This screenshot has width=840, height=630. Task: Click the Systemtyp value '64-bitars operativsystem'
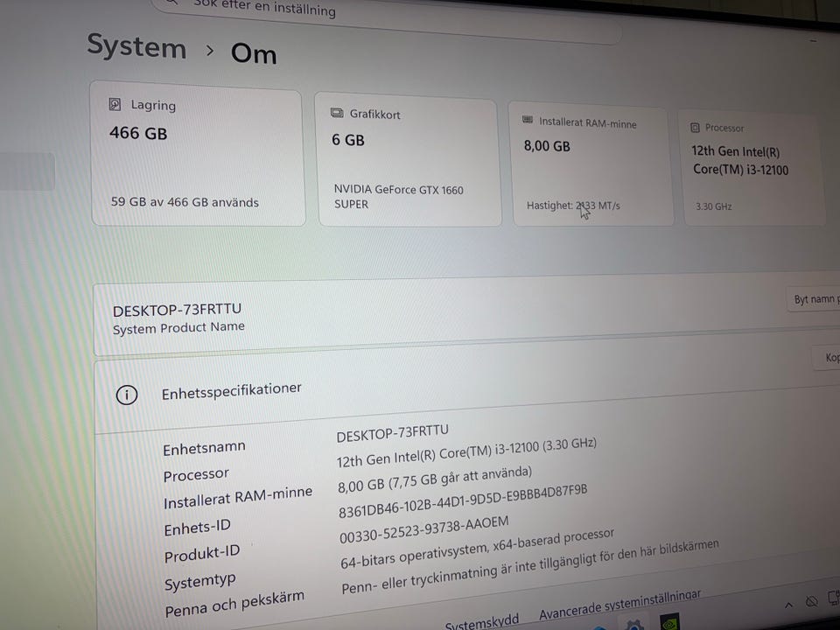click(477, 549)
